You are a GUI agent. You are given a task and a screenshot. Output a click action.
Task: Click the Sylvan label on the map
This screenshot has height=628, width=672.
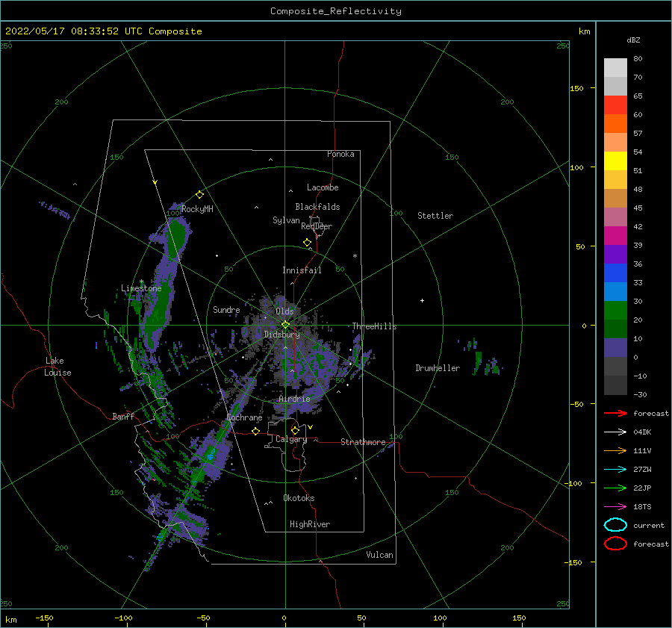tap(286, 220)
